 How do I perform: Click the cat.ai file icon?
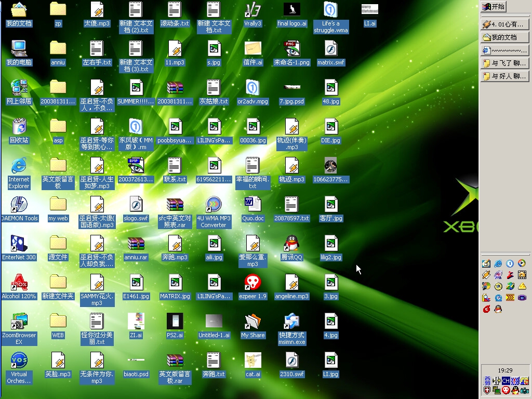pyautogui.click(x=253, y=365)
